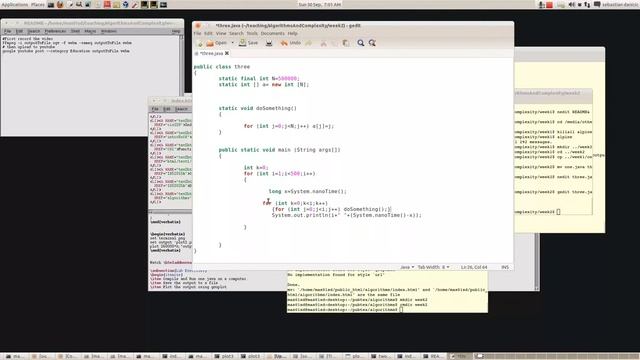Viewport: 640px width, 360px height.
Task: Open the Shell menu in README window
Action: [75, 31]
